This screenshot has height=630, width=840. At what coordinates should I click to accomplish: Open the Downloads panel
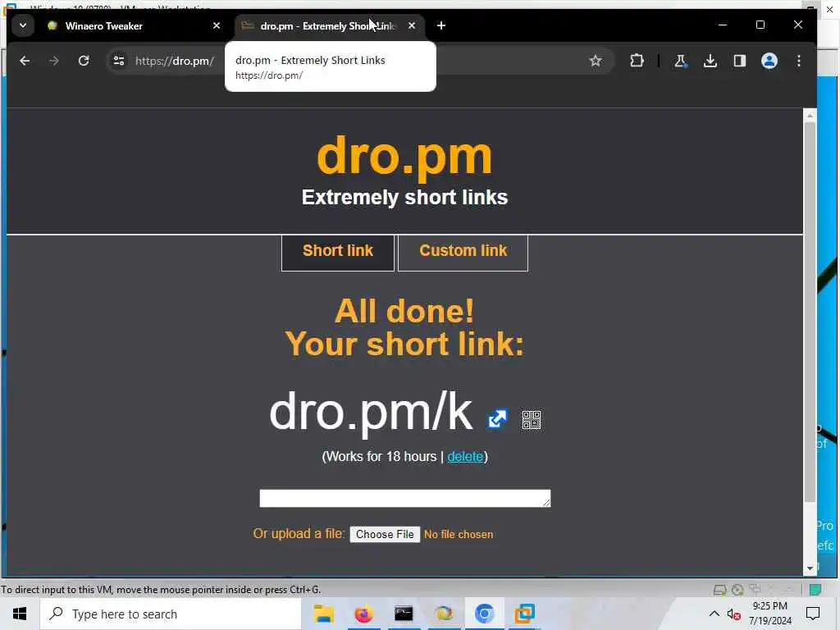(x=710, y=61)
